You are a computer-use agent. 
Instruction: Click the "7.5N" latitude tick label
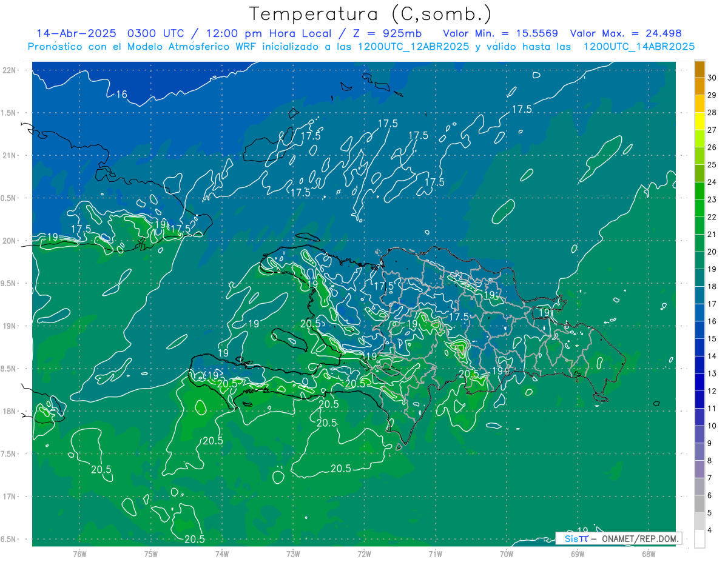coord(9,454)
